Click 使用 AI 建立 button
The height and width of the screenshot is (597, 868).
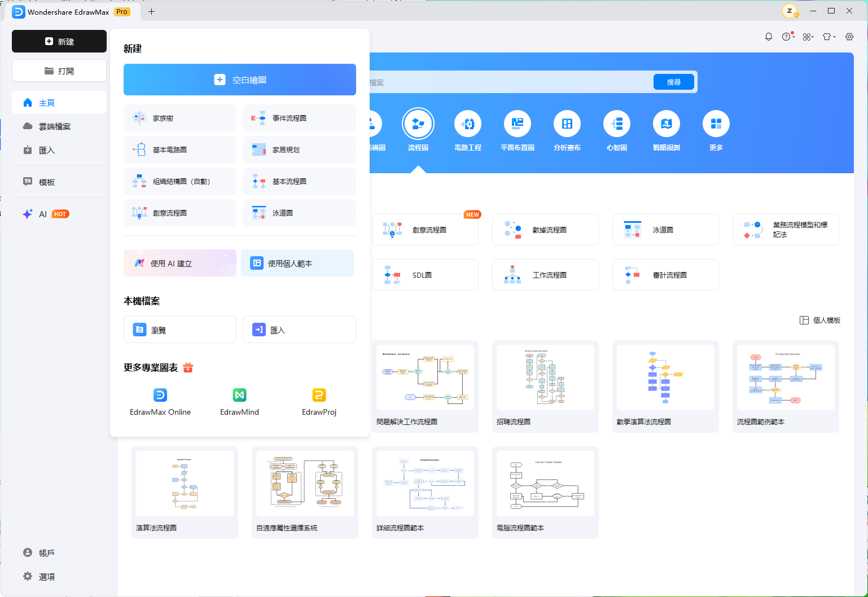(180, 263)
